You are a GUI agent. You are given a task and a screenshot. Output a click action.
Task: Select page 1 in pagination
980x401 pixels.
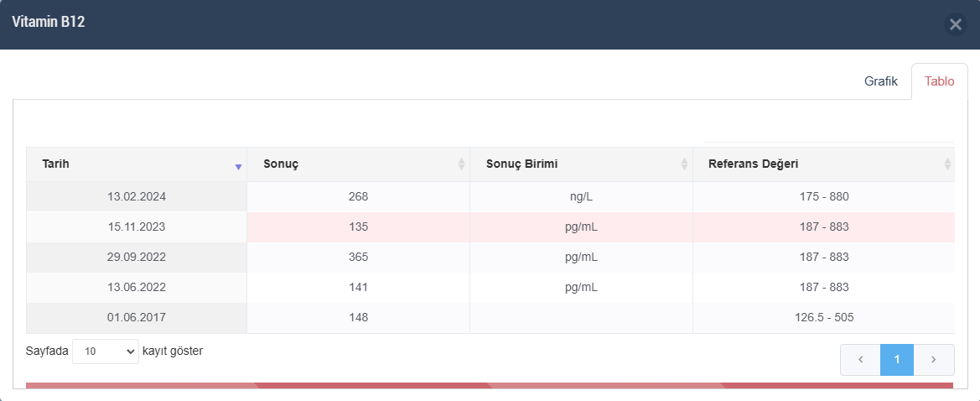(897, 360)
